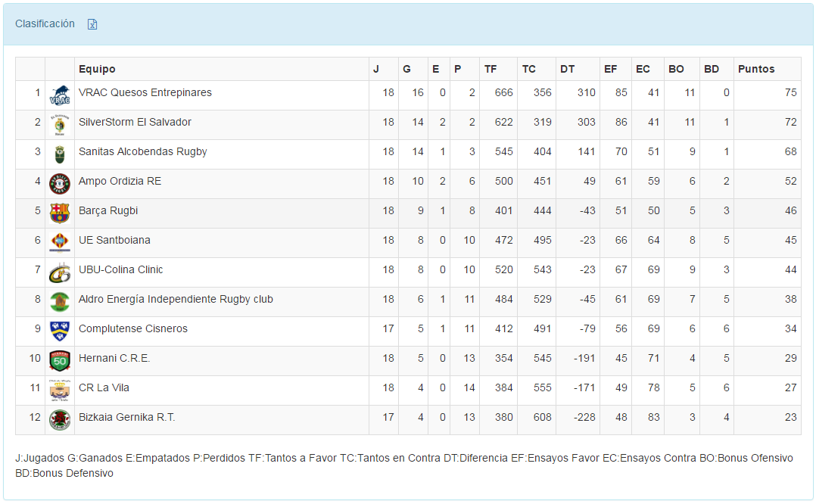Select the Aldro Energía Independiente Rugby club name

[x=176, y=299]
